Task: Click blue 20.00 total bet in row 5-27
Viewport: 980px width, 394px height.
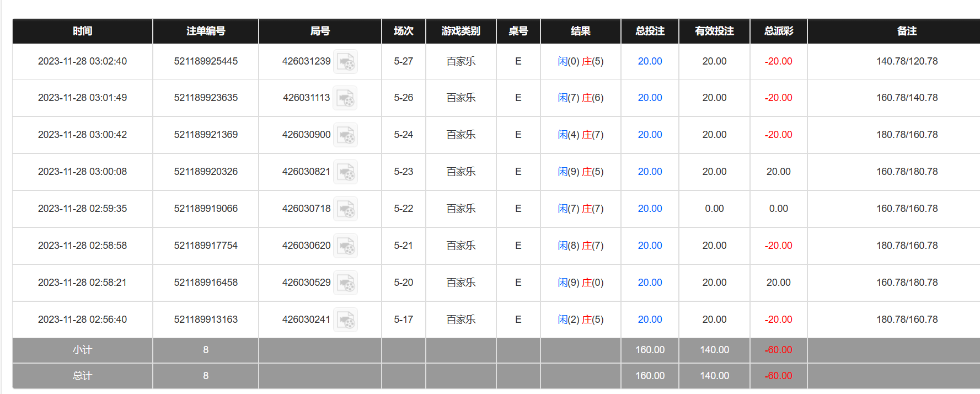Action: tap(650, 61)
